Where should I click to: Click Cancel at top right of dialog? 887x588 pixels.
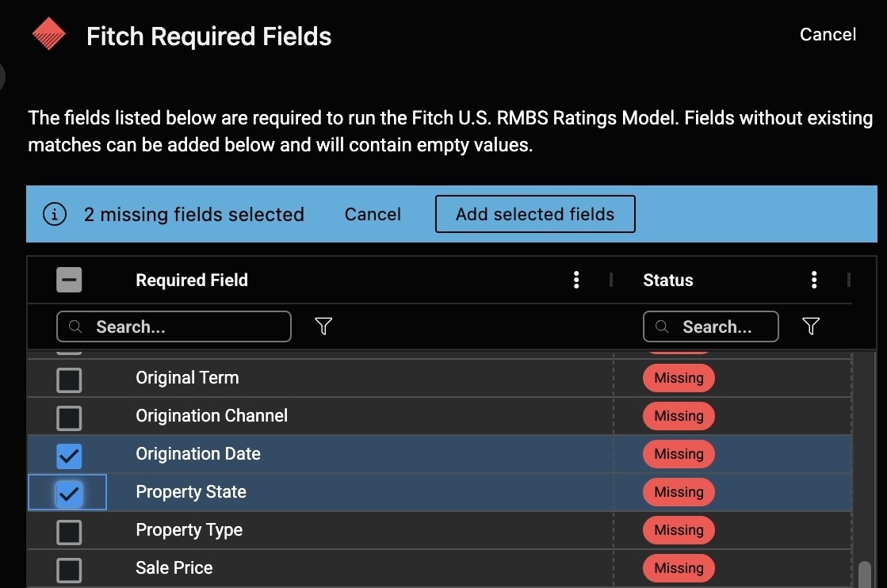(x=828, y=34)
